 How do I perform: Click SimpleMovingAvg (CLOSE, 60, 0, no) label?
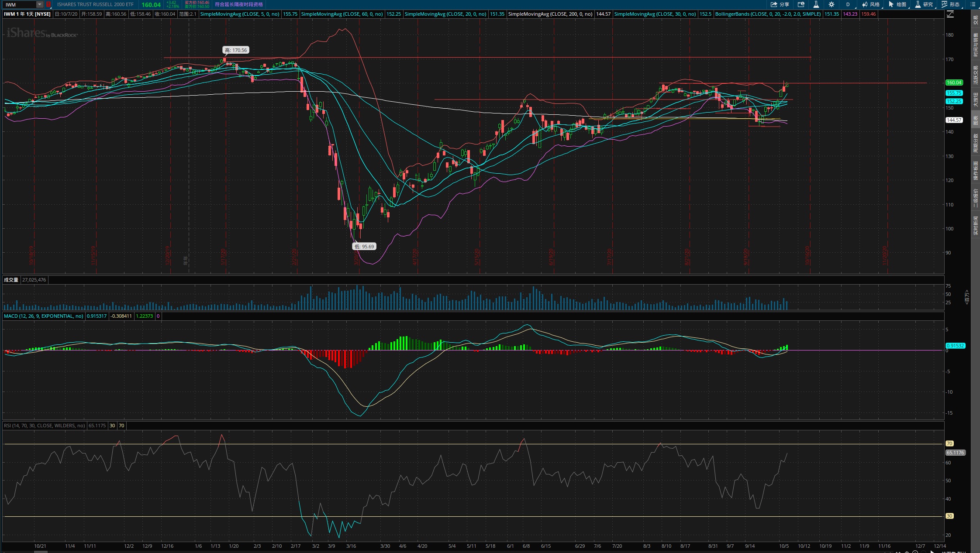tap(342, 14)
